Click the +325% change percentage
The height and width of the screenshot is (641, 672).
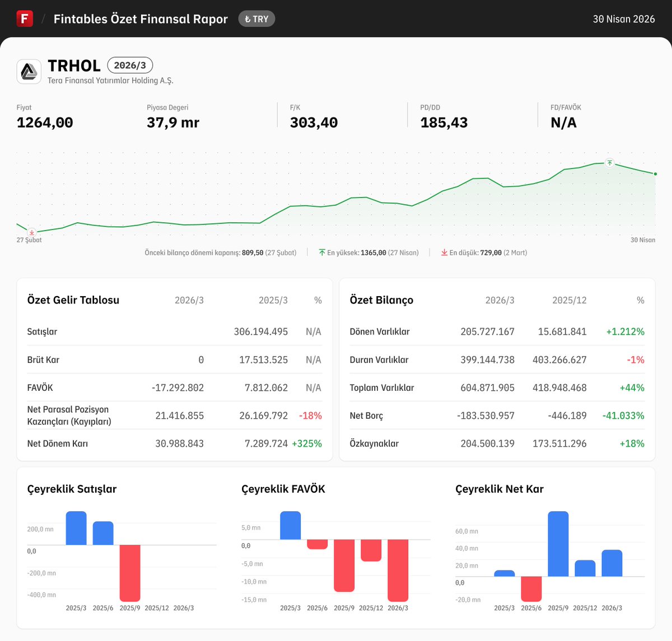pyautogui.click(x=307, y=443)
